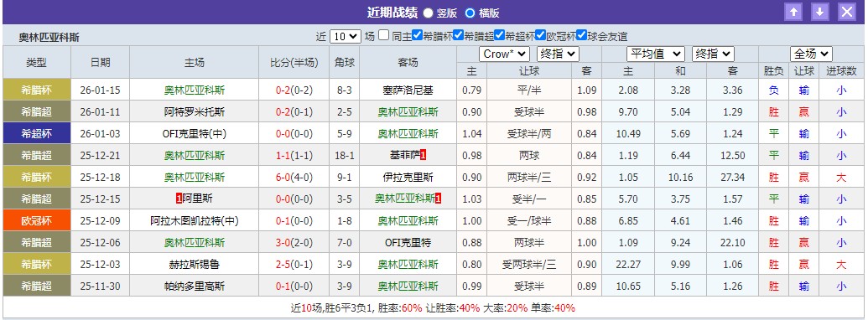
Task: Click the 进球数 column header
Action: [x=841, y=70]
